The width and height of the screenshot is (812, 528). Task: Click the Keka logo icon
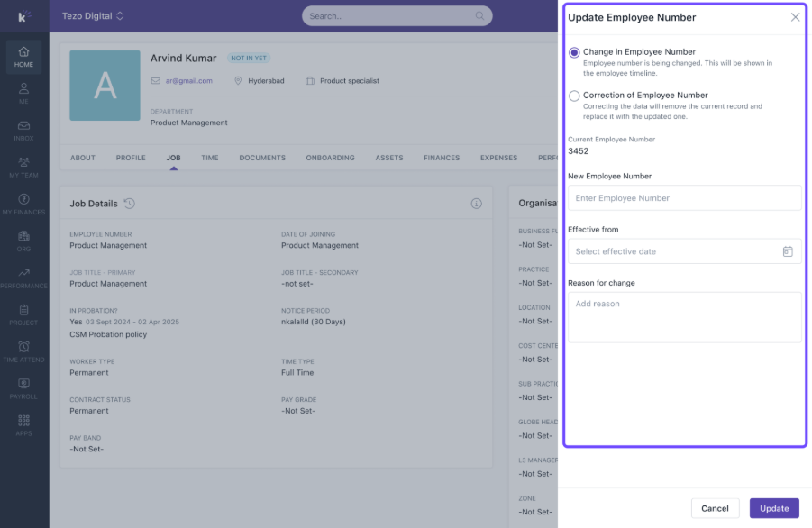23,16
